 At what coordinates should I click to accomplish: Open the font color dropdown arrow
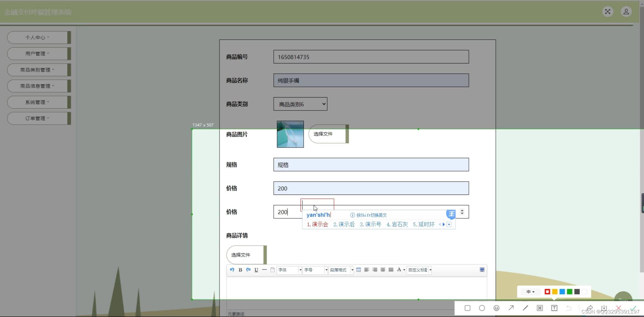click(404, 270)
